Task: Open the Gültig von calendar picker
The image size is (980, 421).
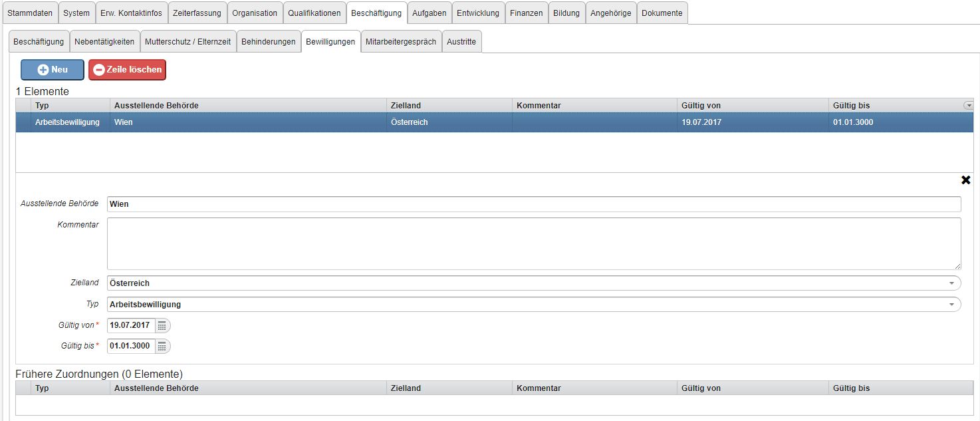Action: (162, 326)
